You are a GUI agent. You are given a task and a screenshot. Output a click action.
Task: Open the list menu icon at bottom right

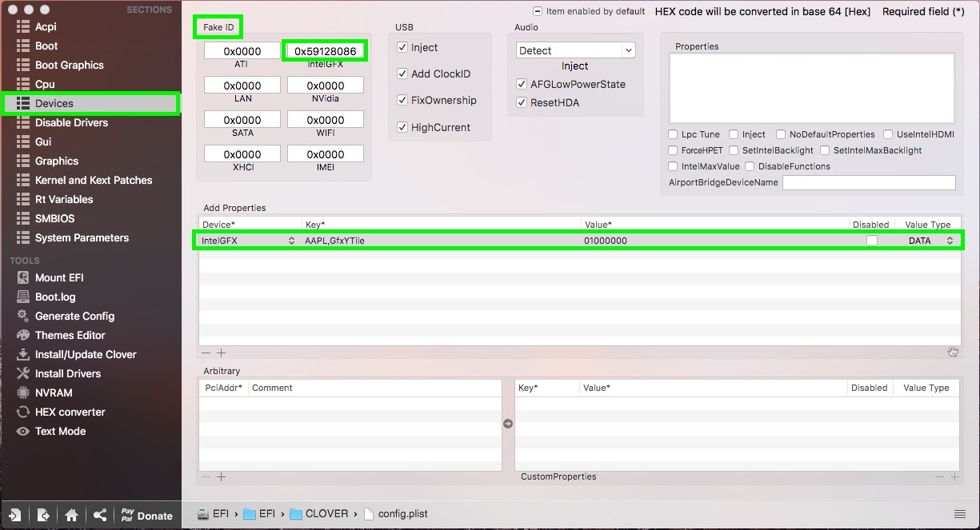(960, 513)
